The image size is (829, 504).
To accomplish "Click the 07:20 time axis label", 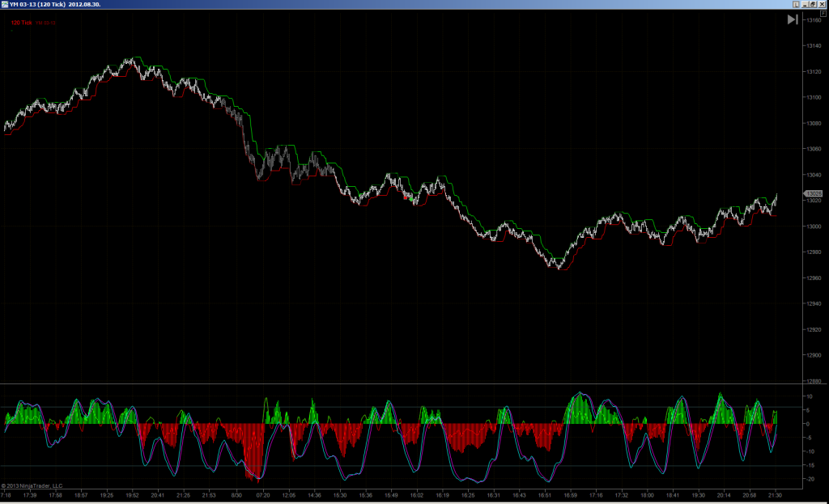I will pyautogui.click(x=263, y=496).
